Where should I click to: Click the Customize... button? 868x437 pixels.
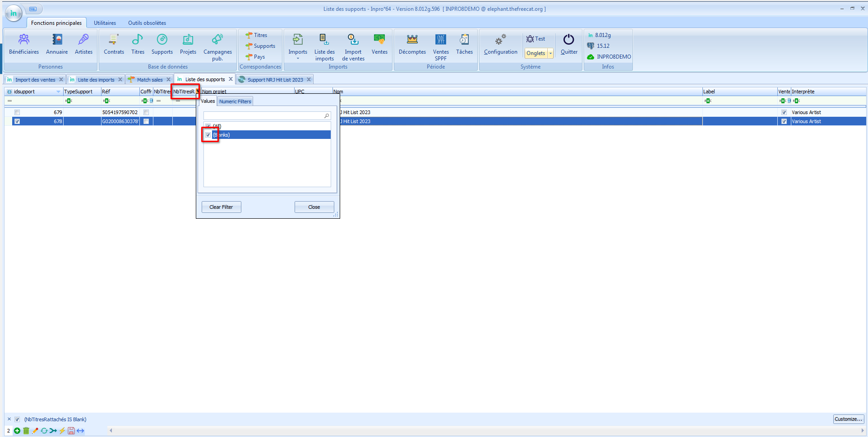point(848,419)
